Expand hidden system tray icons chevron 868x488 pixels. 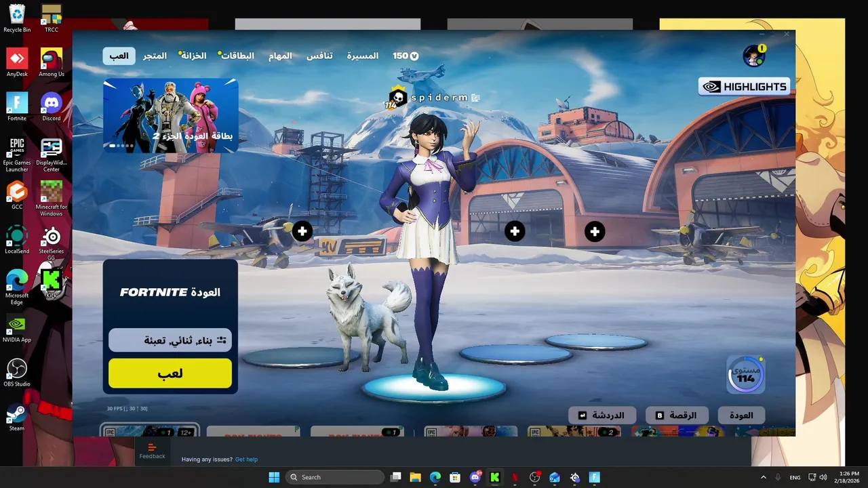(763, 477)
